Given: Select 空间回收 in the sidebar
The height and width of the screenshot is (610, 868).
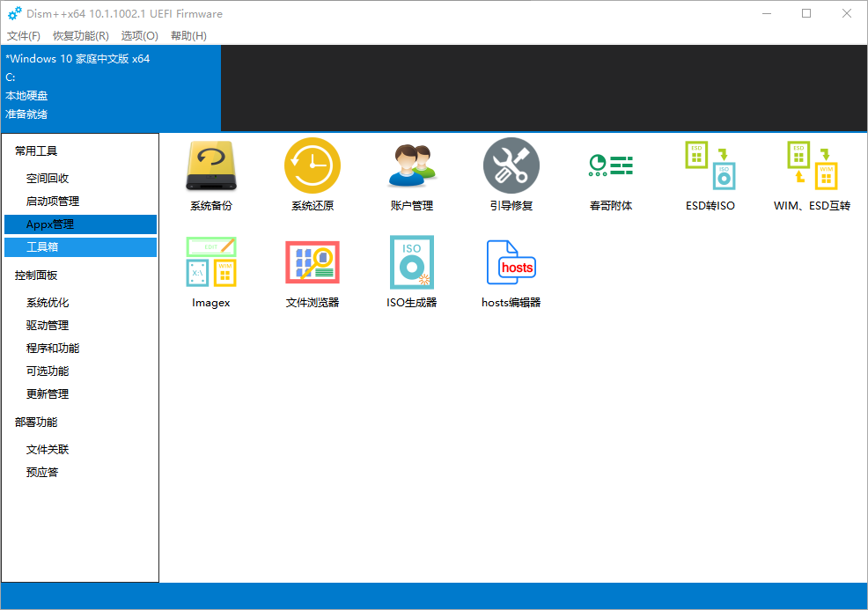Looking at the screenshot, I should tap(48, 179).
